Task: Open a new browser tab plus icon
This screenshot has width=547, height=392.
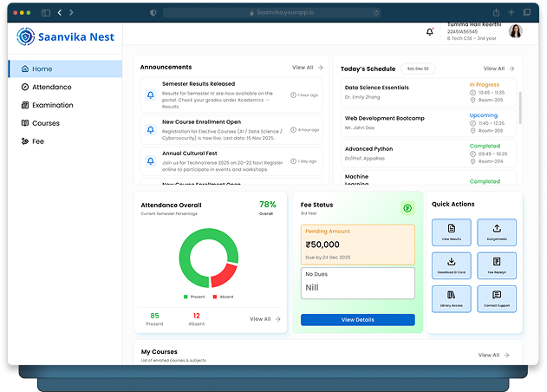Action: [x=511, y=12]
